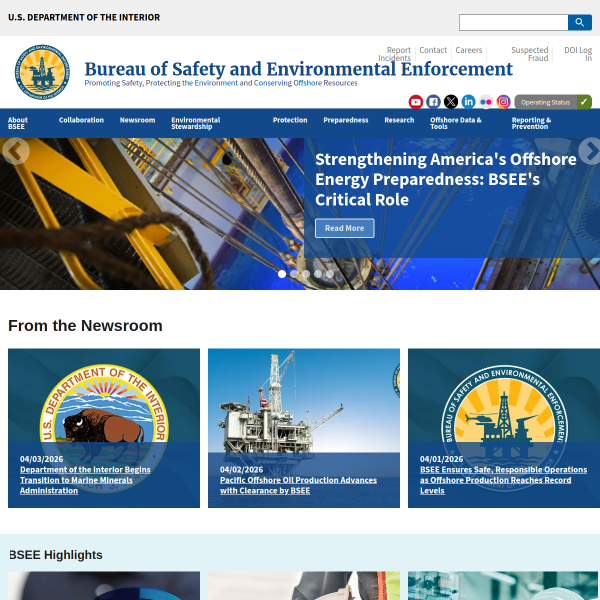Click the DOI Log In link

[578, 54]
